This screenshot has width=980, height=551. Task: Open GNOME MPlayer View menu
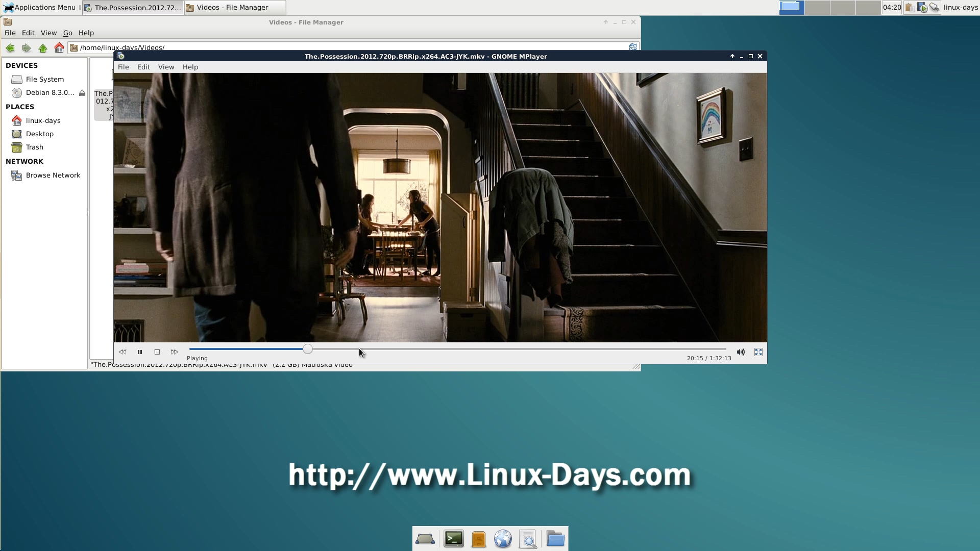click(x=166, y=67)
